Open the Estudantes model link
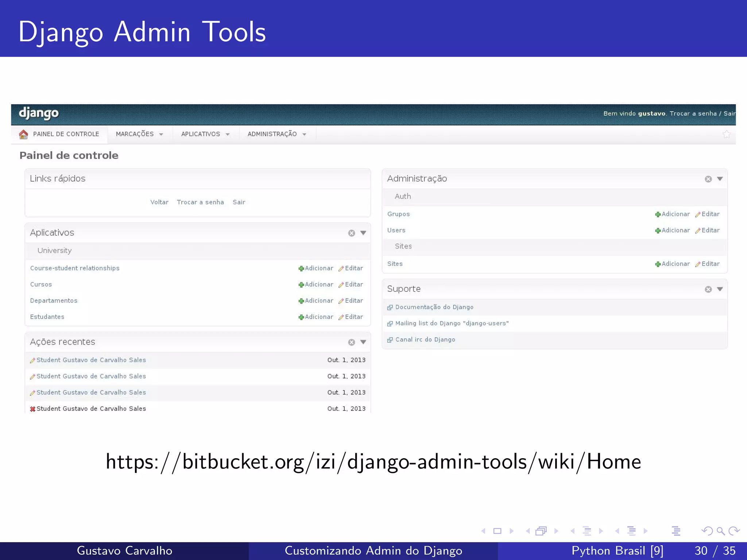 47,317
